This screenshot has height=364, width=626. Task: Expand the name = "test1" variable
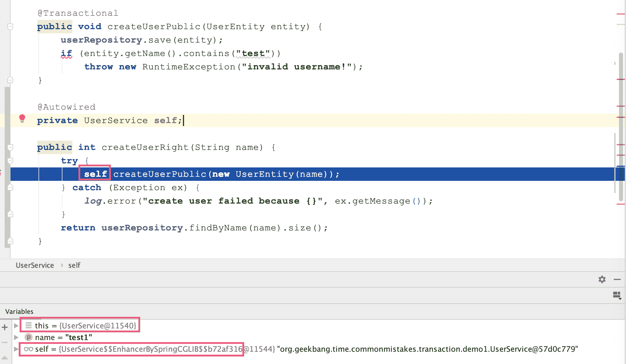point(16,337)
